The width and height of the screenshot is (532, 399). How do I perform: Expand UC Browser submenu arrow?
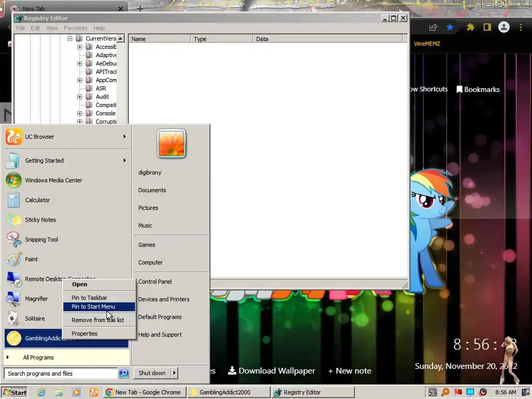click(125, 137)
